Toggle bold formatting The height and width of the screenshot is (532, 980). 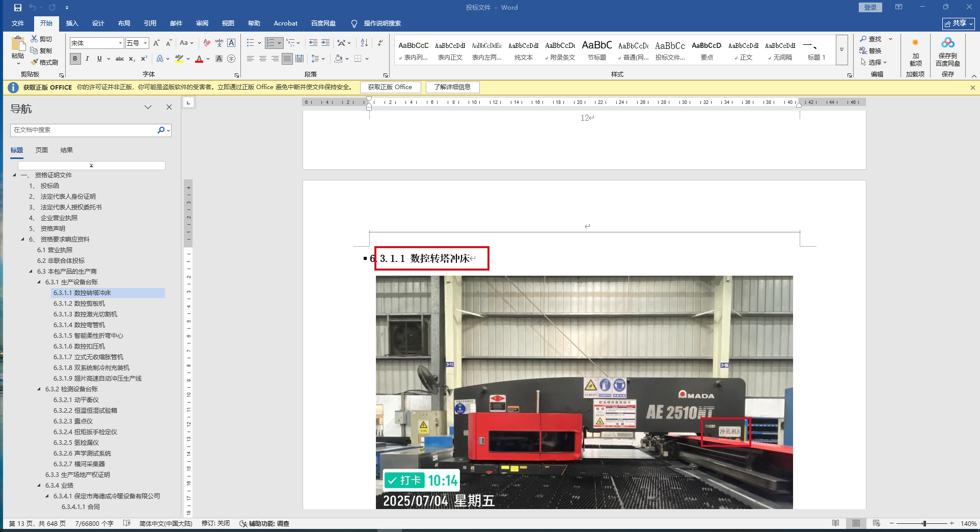pyautogui.click(x=75, y=59)
